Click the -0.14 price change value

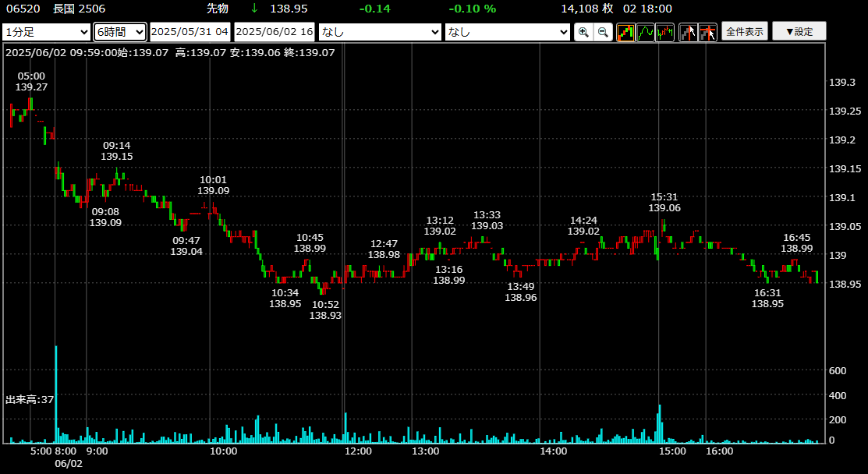click(x=375, y=9)
